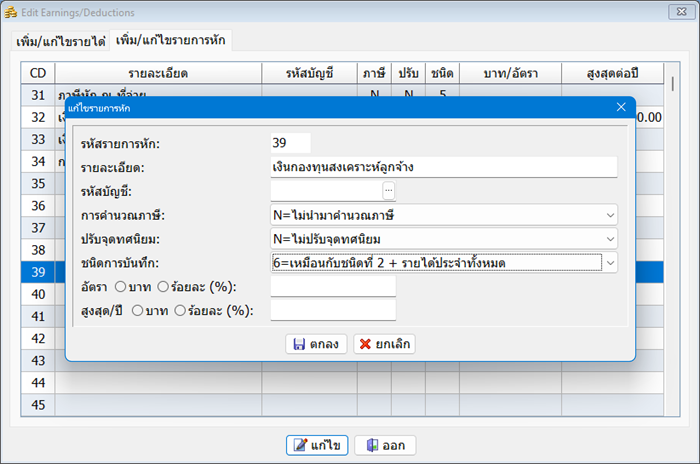Select the เพิ่ม/แก้ไขรายการหัก tab
Viewport: 700px width, 464px height.
point(170,41)
